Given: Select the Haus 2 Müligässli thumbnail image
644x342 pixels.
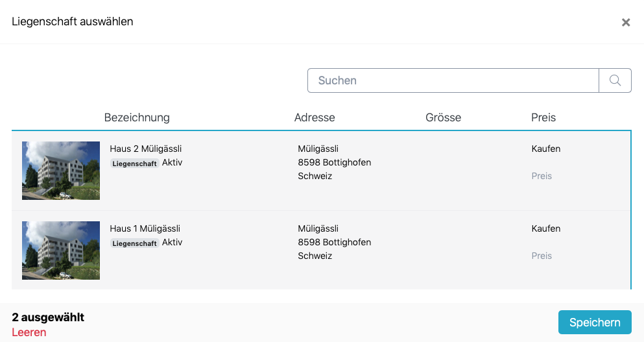Looking at the screenshot, I should [x=61, y=171].
